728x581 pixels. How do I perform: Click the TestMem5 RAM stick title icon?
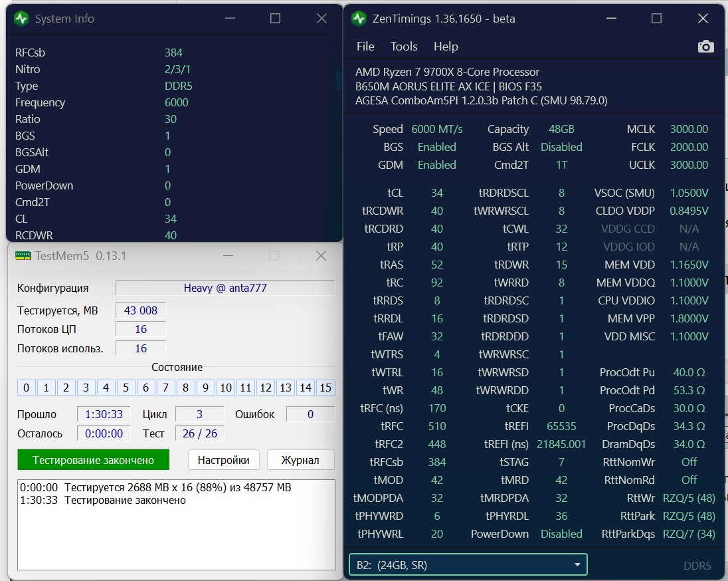[23, 256]
